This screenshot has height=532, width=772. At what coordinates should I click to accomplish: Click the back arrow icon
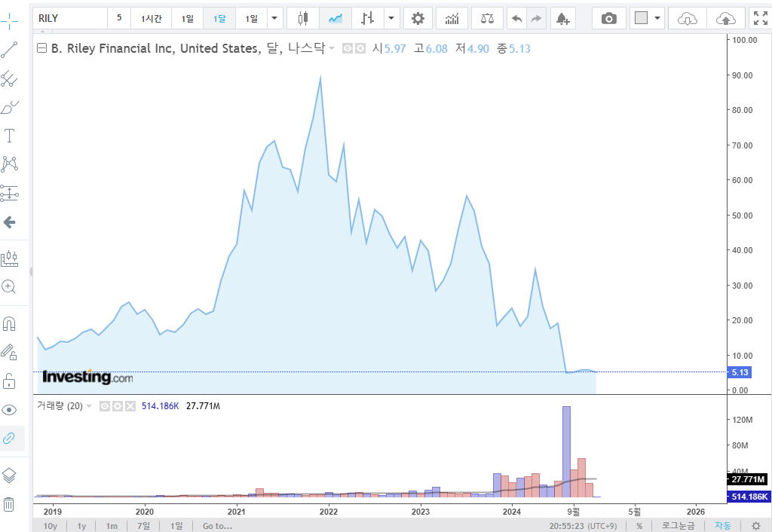[x=9, y=222]
